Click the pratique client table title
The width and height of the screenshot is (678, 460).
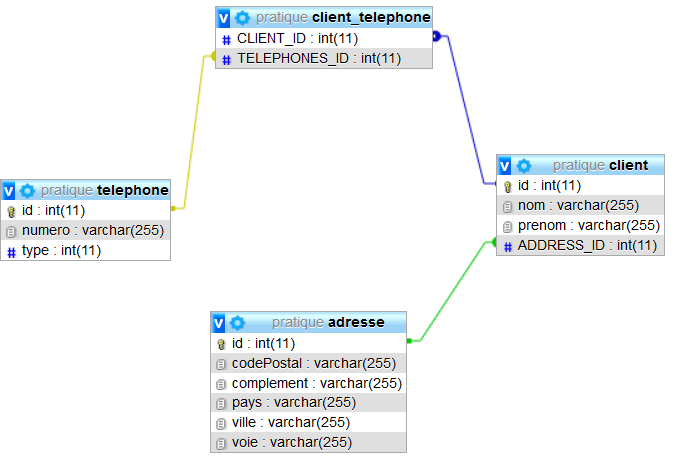600,165
